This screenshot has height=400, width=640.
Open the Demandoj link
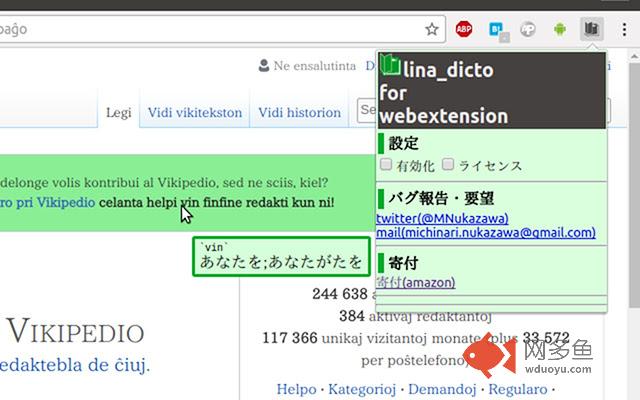(x=442, y=389)
